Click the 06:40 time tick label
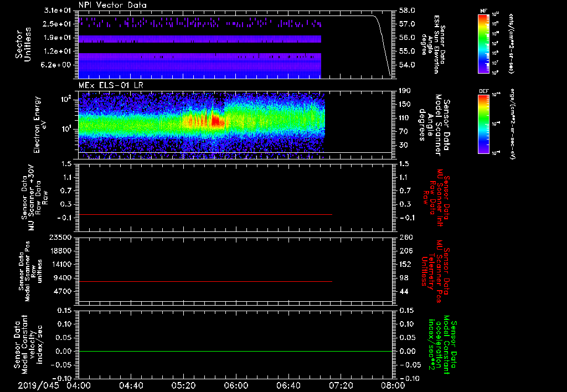 pyautogui.click(x=288, y=385)
